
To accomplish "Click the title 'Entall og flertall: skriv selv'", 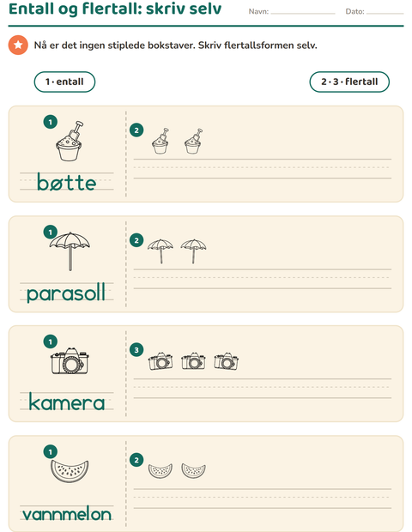I will click(115, 9).
